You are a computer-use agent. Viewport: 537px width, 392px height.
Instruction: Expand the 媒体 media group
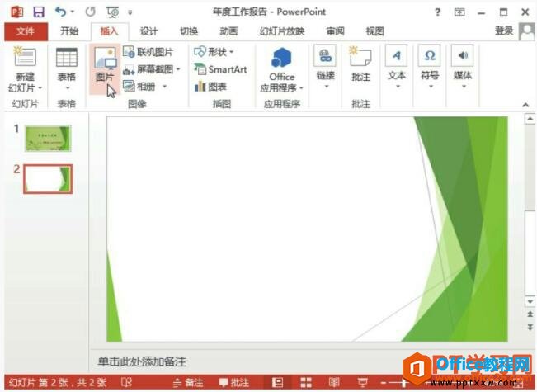pyautogui.click(x=463, y=67)
